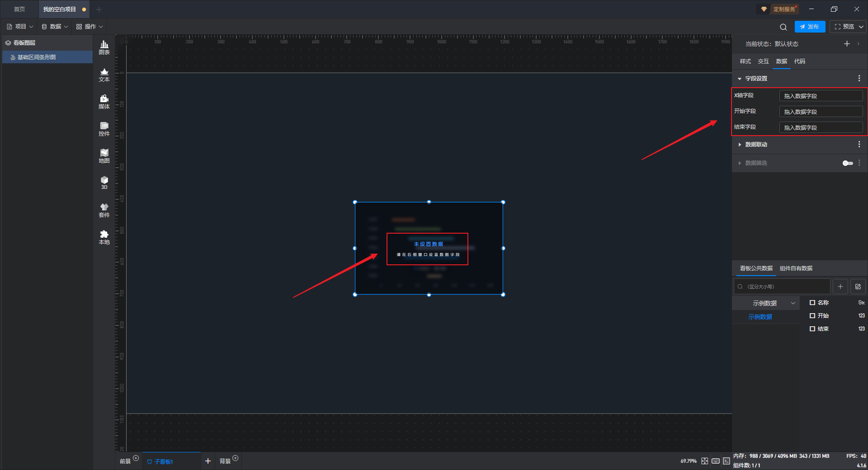
Task: Click the plus icon beside 当前状态
Action: click(847, 44)
